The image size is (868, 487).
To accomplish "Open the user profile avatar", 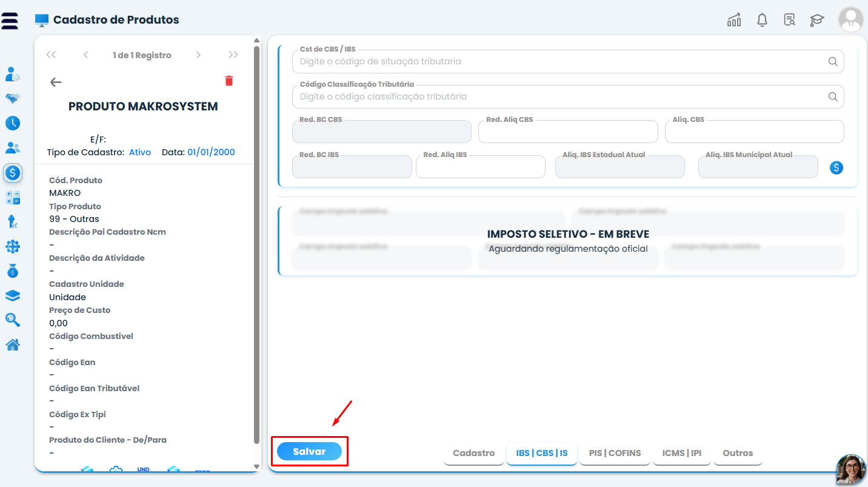I will pyautogui.click(x=851, y=19).
